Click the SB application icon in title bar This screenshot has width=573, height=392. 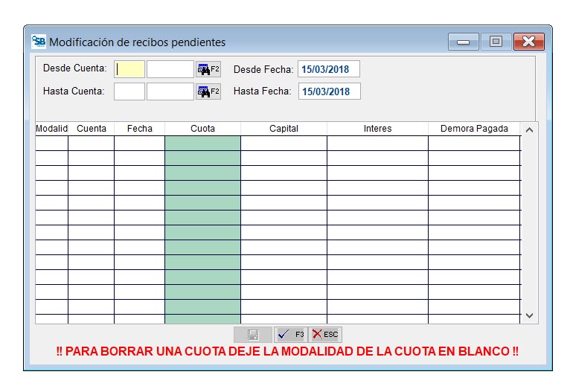[x=39, y=41]
